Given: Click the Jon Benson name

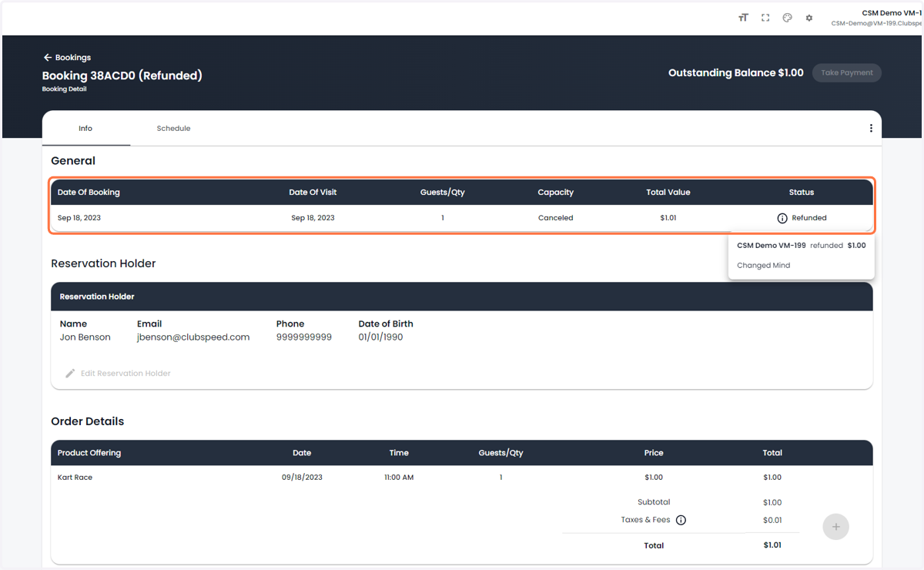Looking at the screenshot, I should click(85, 337).
